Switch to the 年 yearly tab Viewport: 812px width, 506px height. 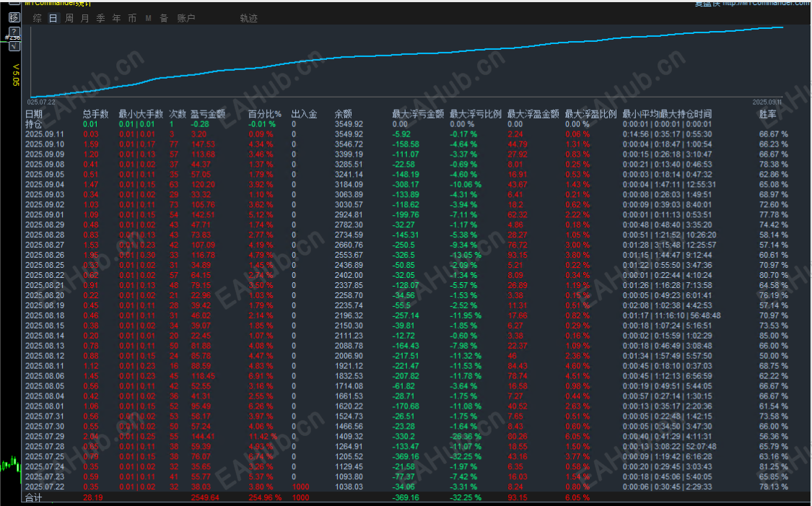116,18
